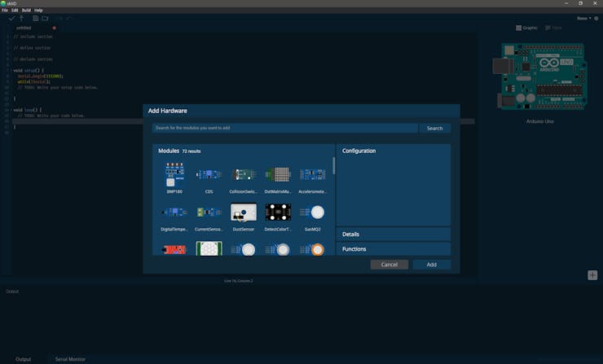
Task: Select the untitled editor tab
Action: coord(24,28)
